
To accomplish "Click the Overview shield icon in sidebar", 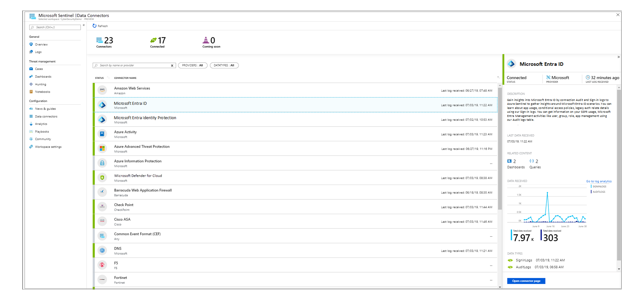I will [x=31, y=44].
